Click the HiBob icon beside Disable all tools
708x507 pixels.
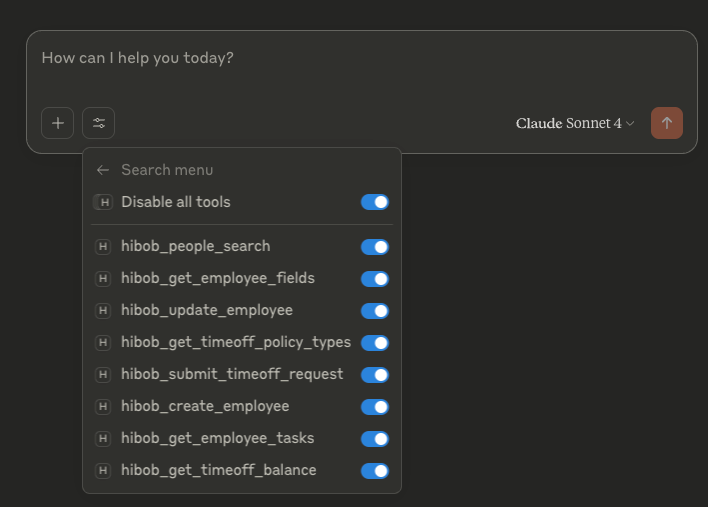coord(103,202)
